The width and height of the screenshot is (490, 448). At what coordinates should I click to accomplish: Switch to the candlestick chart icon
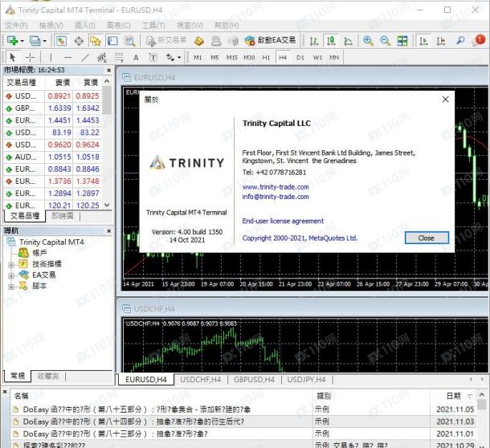(331, 41)
